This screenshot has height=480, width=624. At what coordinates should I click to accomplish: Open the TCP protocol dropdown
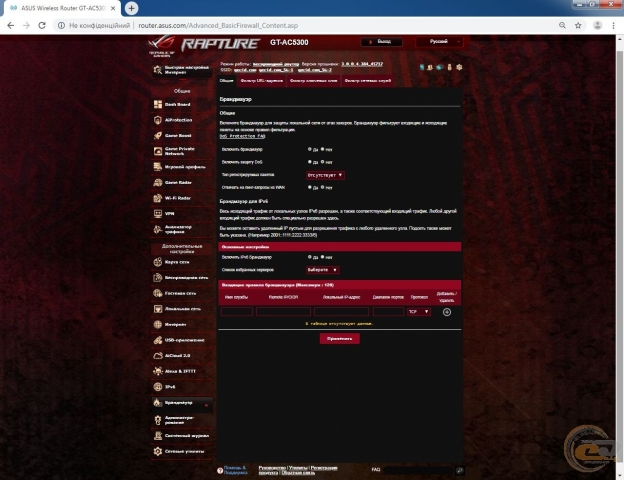point(419,312)
